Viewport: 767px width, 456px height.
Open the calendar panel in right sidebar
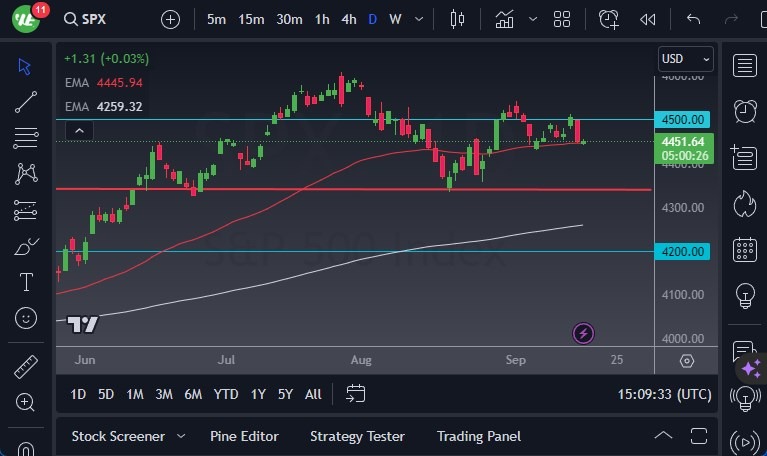click(744, 250)
